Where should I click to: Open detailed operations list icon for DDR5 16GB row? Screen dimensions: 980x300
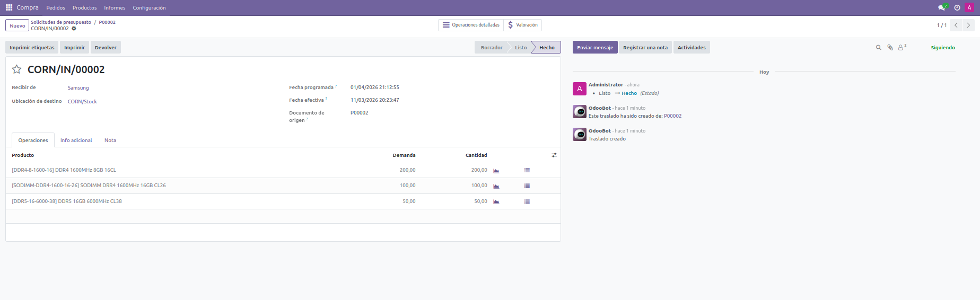pos(527,201)
